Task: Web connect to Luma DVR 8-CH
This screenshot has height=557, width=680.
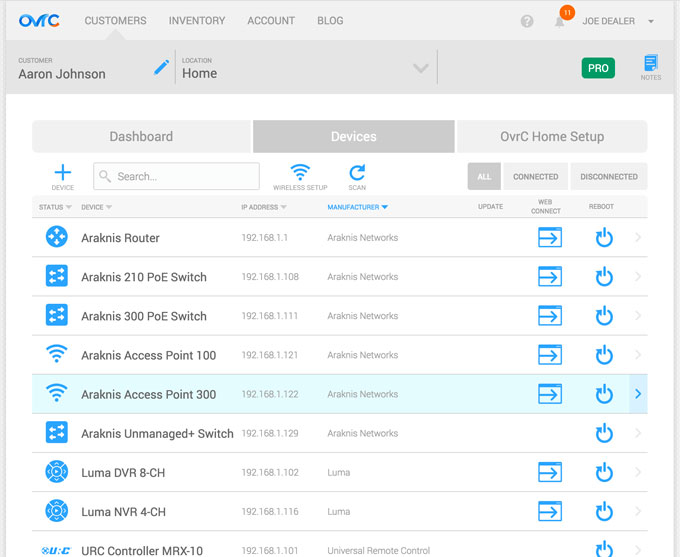Action: click(x=550, y=472)
